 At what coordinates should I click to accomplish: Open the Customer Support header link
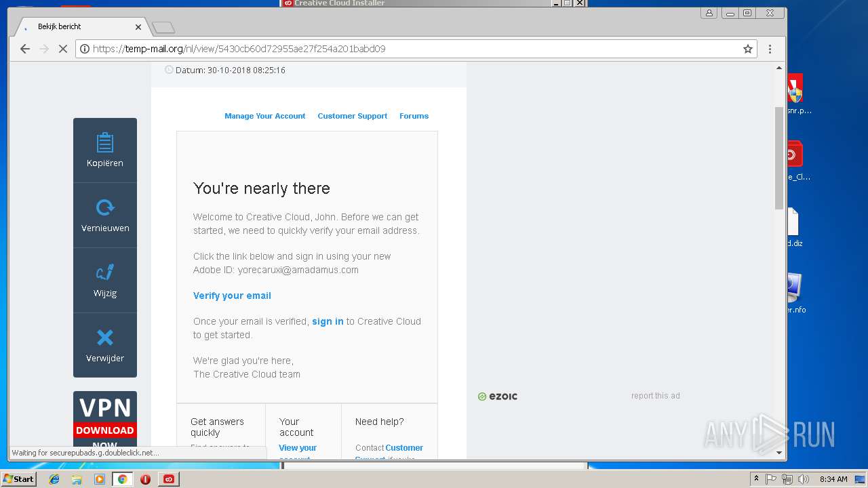353,116
